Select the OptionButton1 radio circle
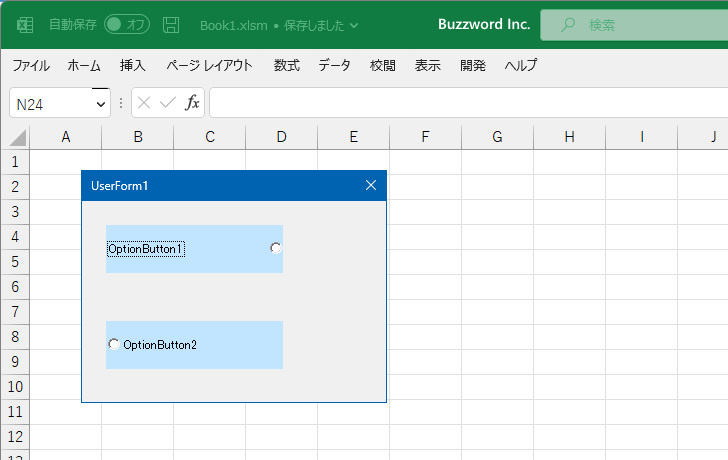This screenshot has height=460, width=728. (276, 248)
